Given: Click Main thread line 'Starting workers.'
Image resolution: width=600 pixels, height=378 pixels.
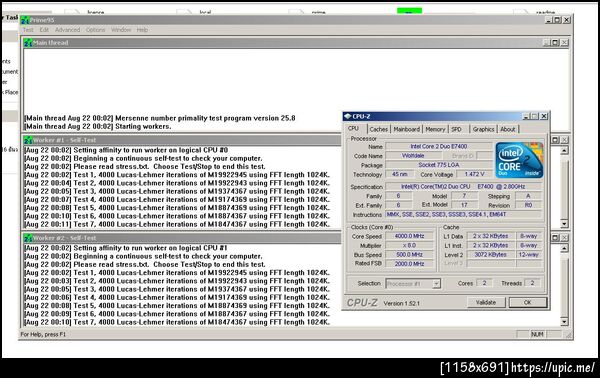Looking at the screenshot, I should [x=98, y=126].
